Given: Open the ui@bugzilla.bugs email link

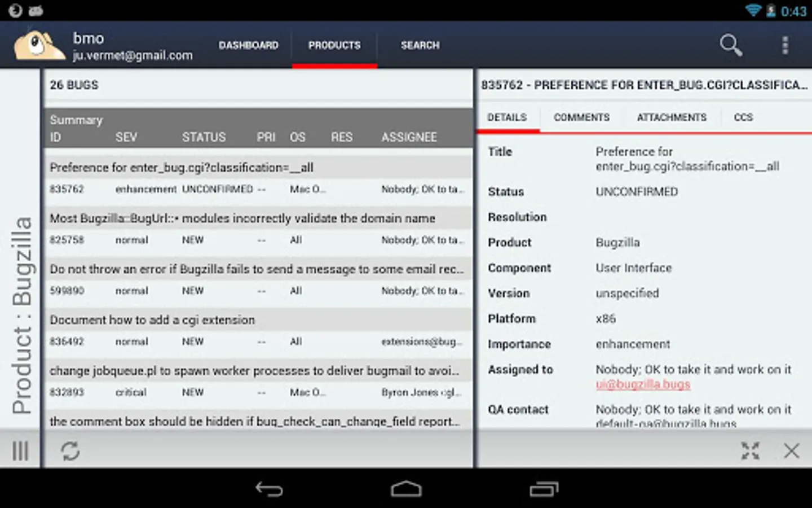Looking at the screenshot, I should (643, 384).
